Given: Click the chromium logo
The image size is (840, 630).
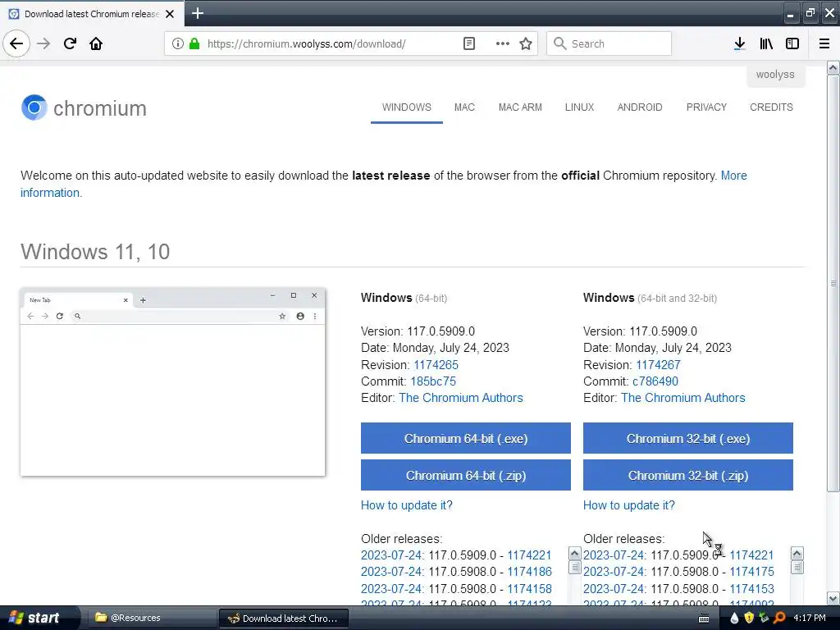Looking at the screenshot, I should point(84,107).
